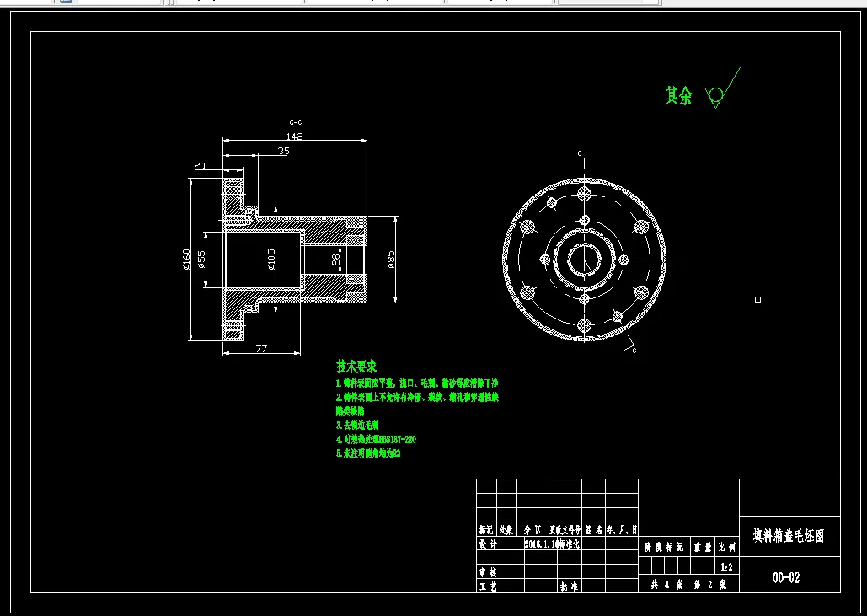Select the green surface roughness symbol
Image resolution: width=867 pixels, height=616 pixels.
[x=722, y=88]
